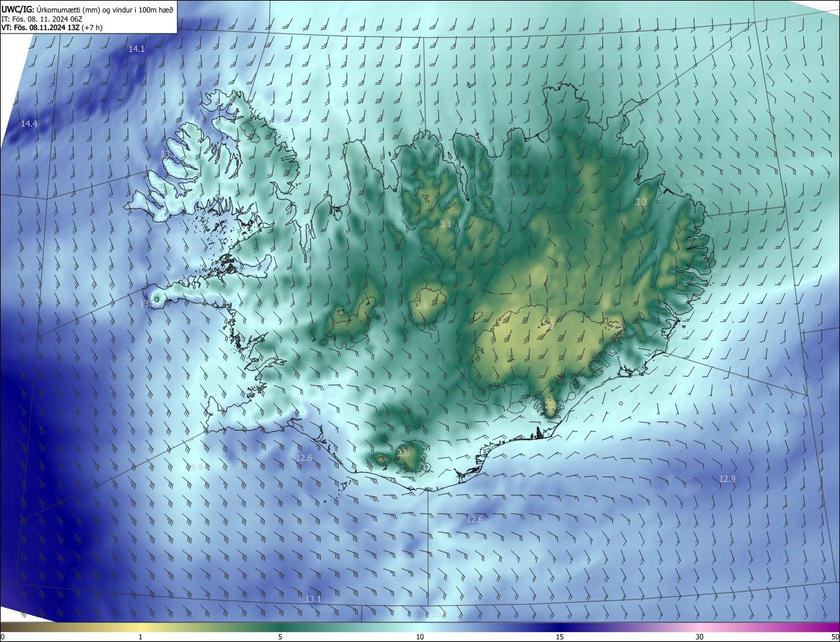Click the faint 9.2 value label
This screenshot has width=840, height=642.
(x=736, y=51)
